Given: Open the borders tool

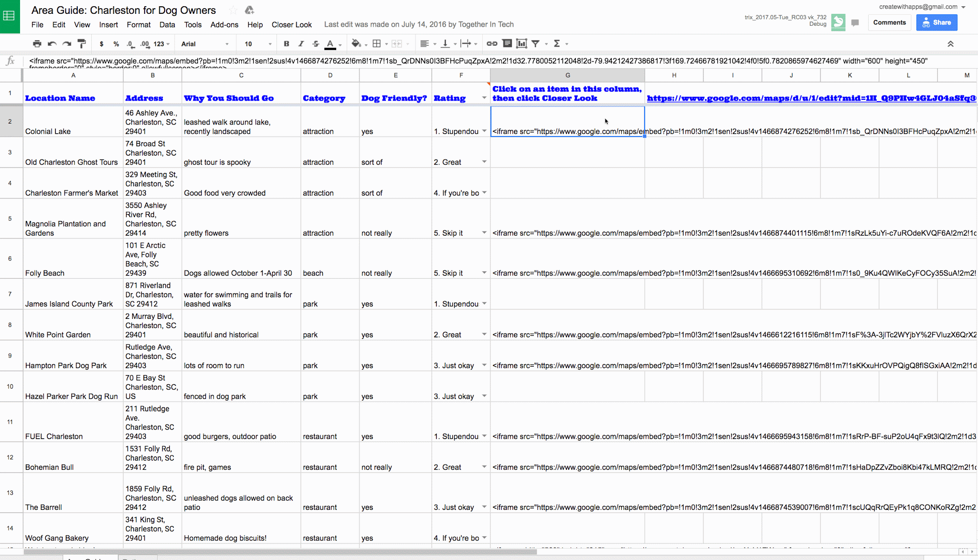Looking at the screenshot, I should click(x=380, y=44).
